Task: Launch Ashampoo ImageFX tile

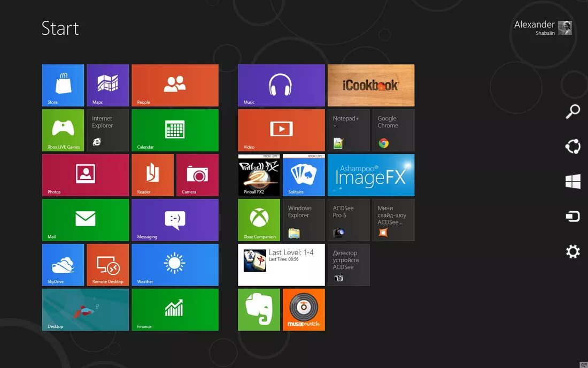Action: tap(371, 175)
